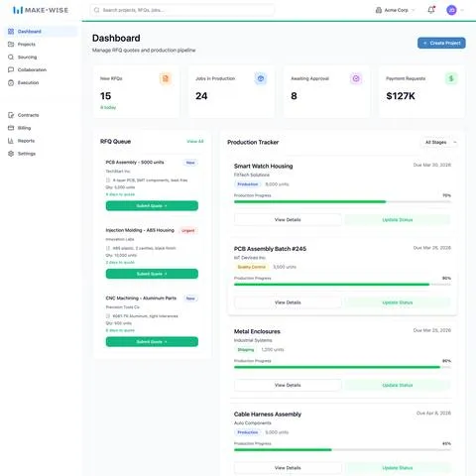476x476 pixels.
Task: Click Cable Harness Assembly progress bar
Action: (x=342, y=449)
